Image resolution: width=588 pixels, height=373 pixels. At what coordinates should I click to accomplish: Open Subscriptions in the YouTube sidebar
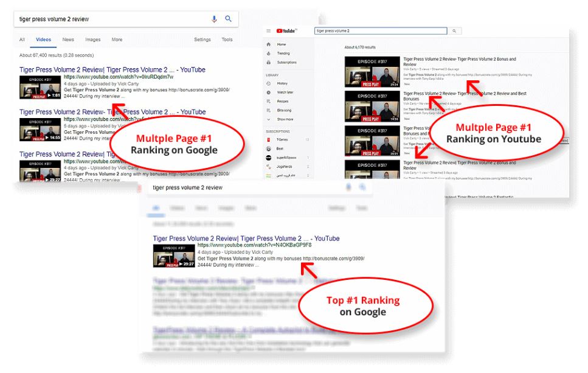coord(286,62)
